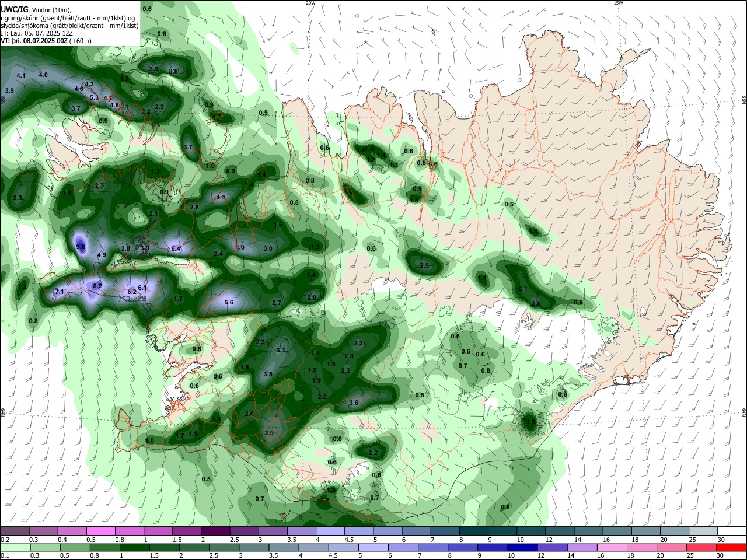Click the 7.1 value near the west coast

[x=60, y=292]
